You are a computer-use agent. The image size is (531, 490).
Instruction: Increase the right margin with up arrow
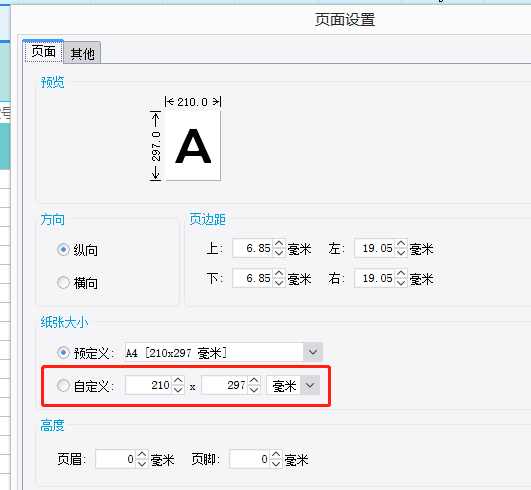(x=401, y=274)
